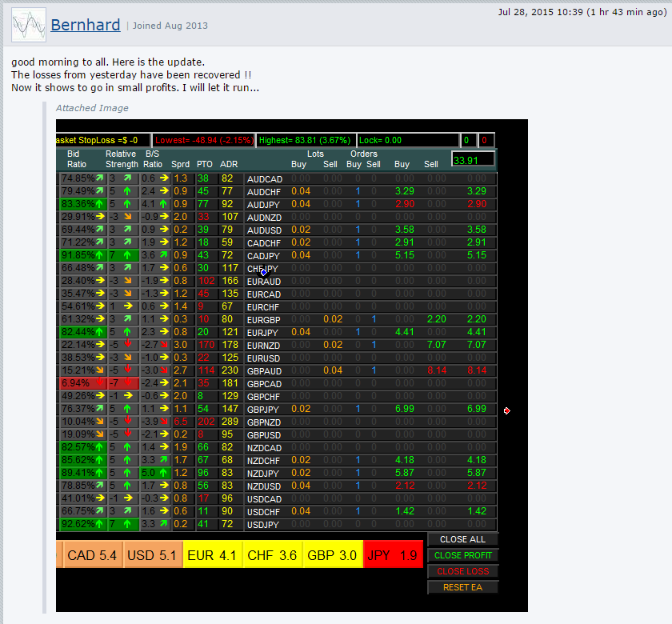Click the green 5.0 B/S ratio cell

click(x=155, y=473)
